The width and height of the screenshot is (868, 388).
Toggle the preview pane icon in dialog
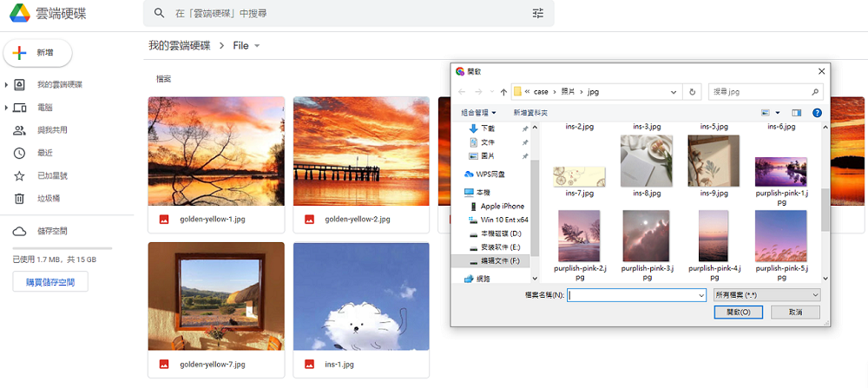[x=796, y=113]
